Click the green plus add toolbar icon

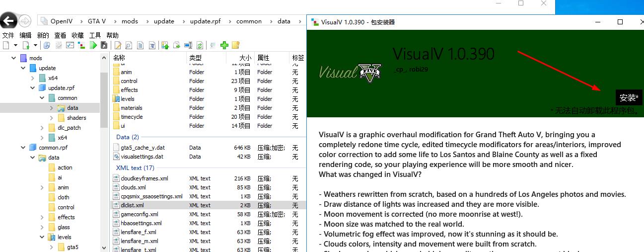click(x=224, y=45)
